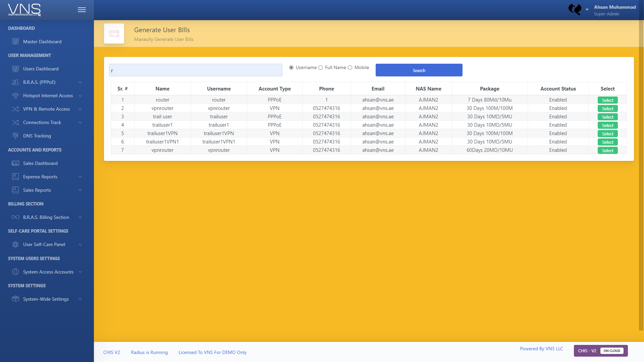The image size is (644, 362).
Task: Open Users Dashboard menu item
Action: (41, 69)
